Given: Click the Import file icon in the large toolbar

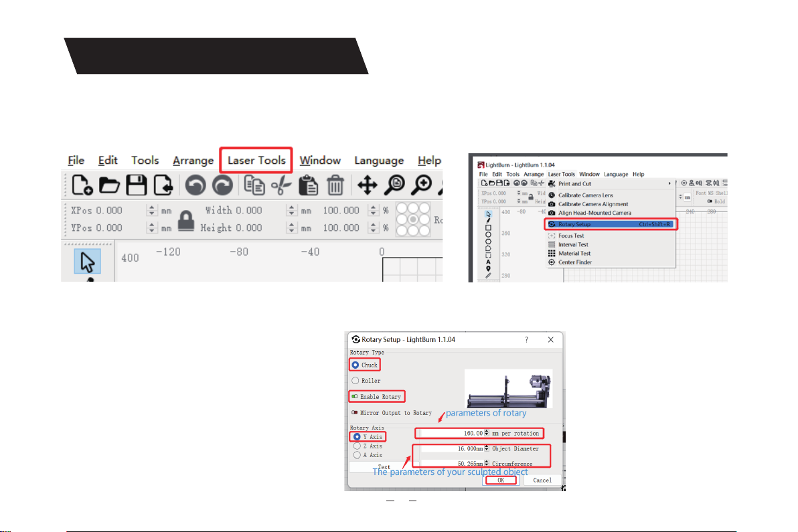Looking at the screenshot, I should [x=163, y=185].
